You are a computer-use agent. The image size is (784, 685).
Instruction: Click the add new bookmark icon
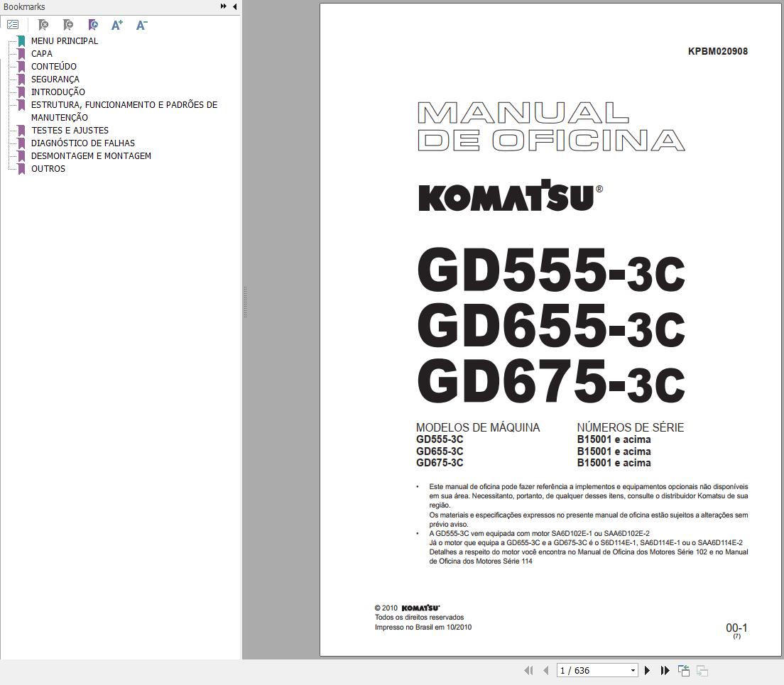pos(68,24)
